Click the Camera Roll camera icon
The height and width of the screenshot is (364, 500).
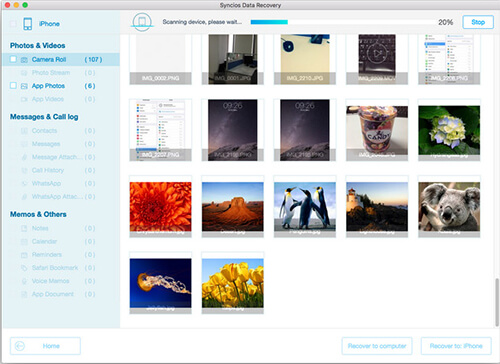[24, 60]
